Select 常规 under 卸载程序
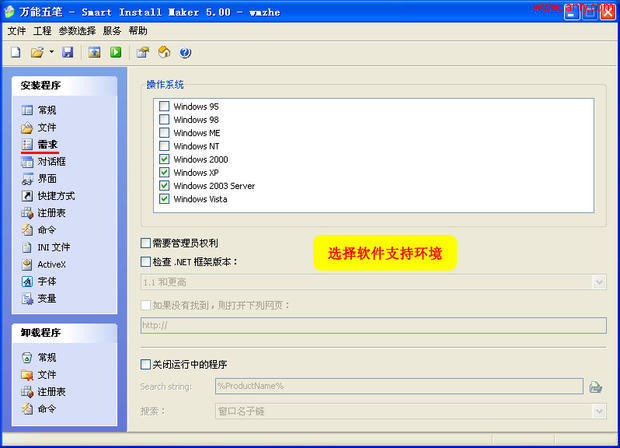The width and height of the screenshot is (620, 448). pyautogui.click(x=39, y=357)
